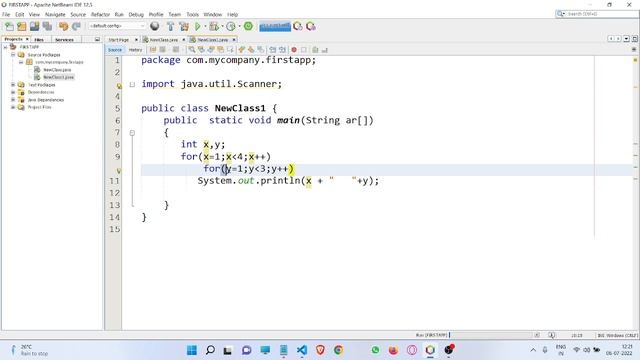Open the Run Project dropdown arrow

point(205,27)
